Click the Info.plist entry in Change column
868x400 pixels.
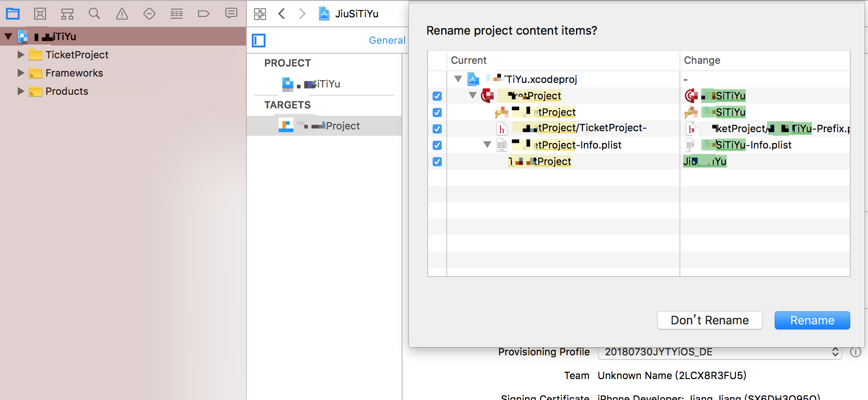click(746, 145)
